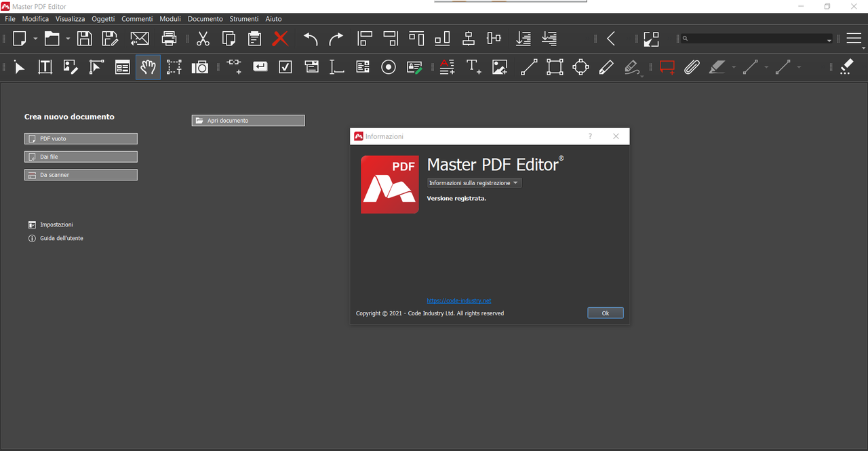Activate the Hand tool
Image resolution: width=868 pixels, height=451 pixels.
coord(148,67)
